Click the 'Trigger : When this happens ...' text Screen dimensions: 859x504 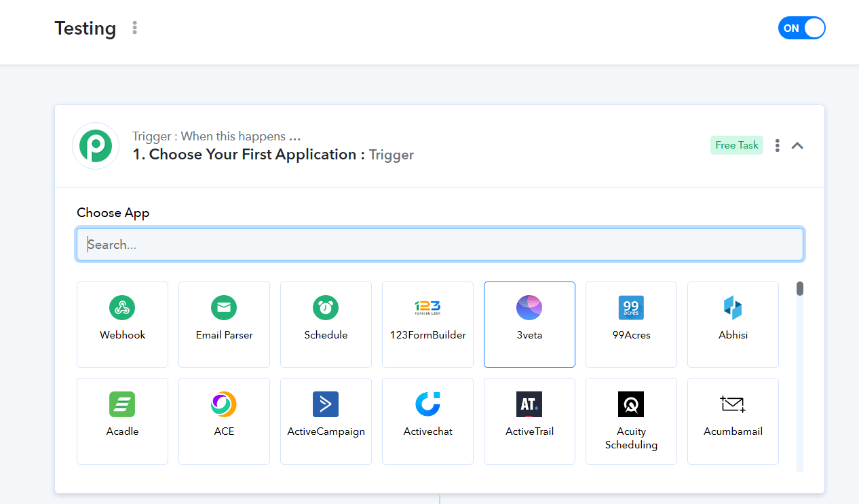click(216, 136)
